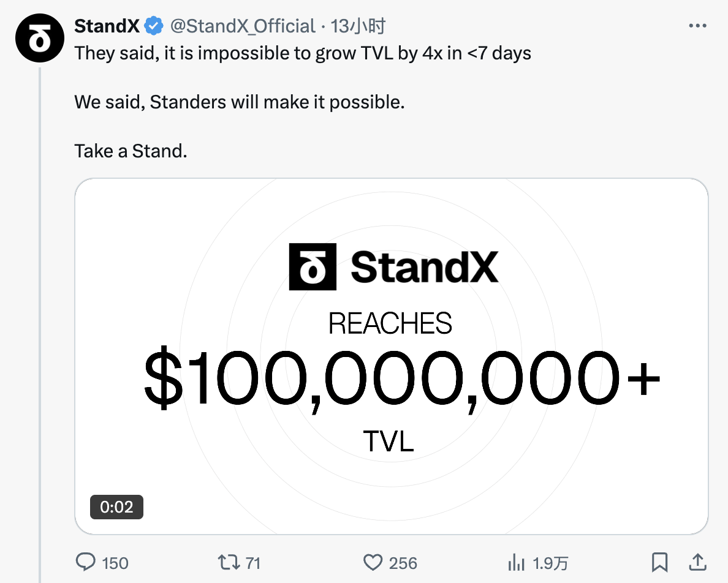This screenshot has width=728, height=583.
Task: Click the 150 replies count
Action: [115, 563]
